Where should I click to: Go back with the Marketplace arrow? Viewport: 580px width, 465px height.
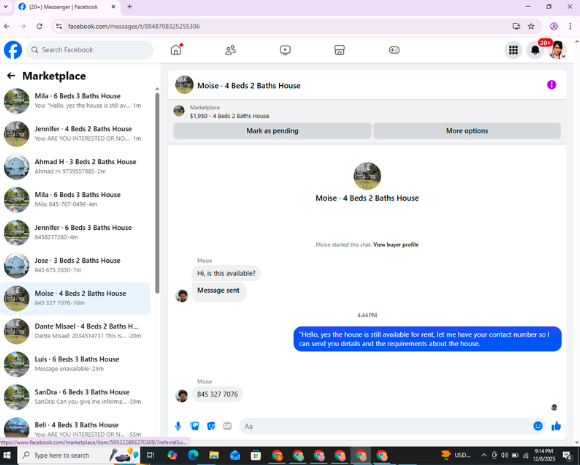pyautogui.click(x=11, y=76)
